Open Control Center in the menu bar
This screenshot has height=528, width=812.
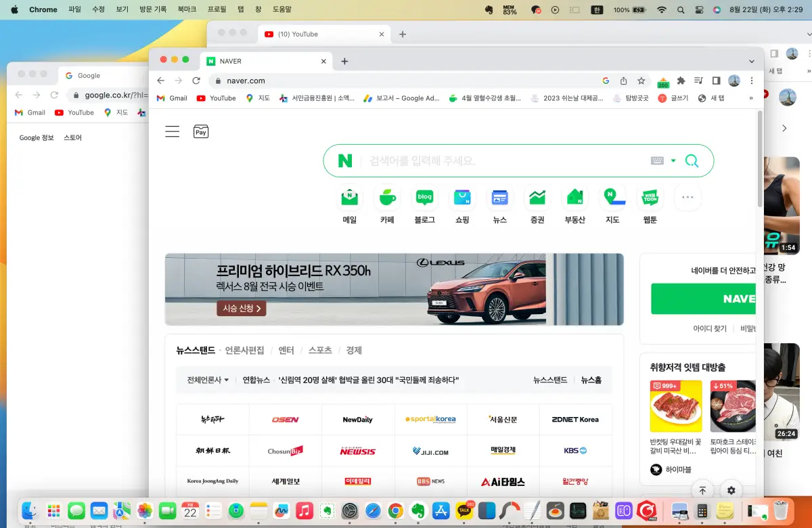pyautogui.click(x=700, y=10)
